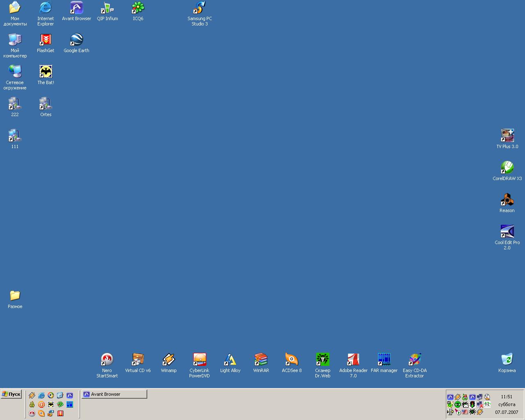Select the Reason desktop shortcut
The width and height of the screenshot is (525, 420).
click(x=507, y=203)
